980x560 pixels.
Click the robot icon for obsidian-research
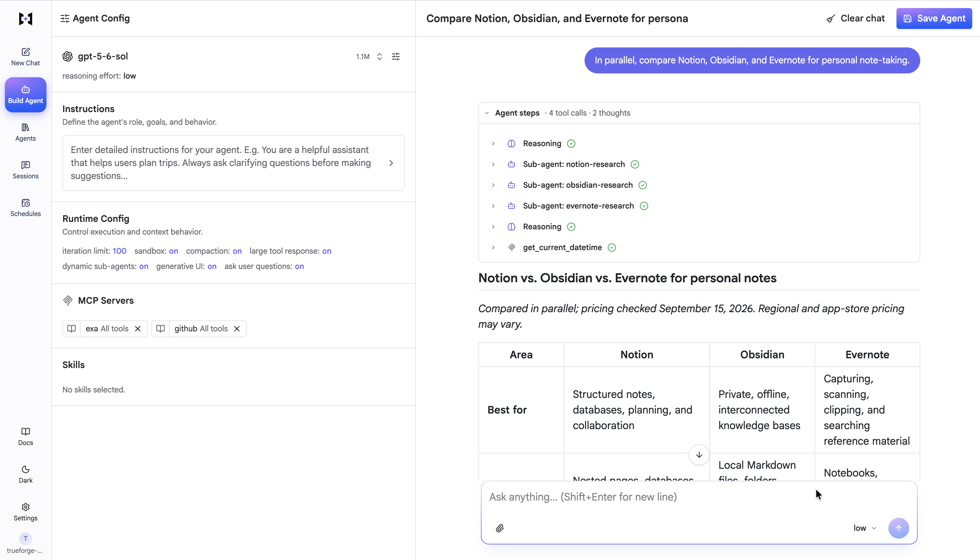tap(511, 185)
